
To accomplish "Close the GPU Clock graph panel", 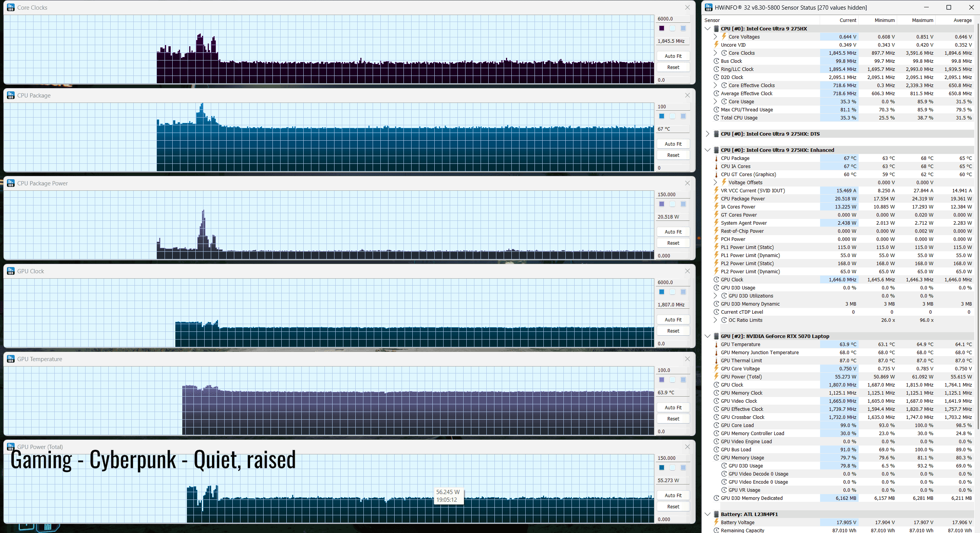I will click(687, 271).
